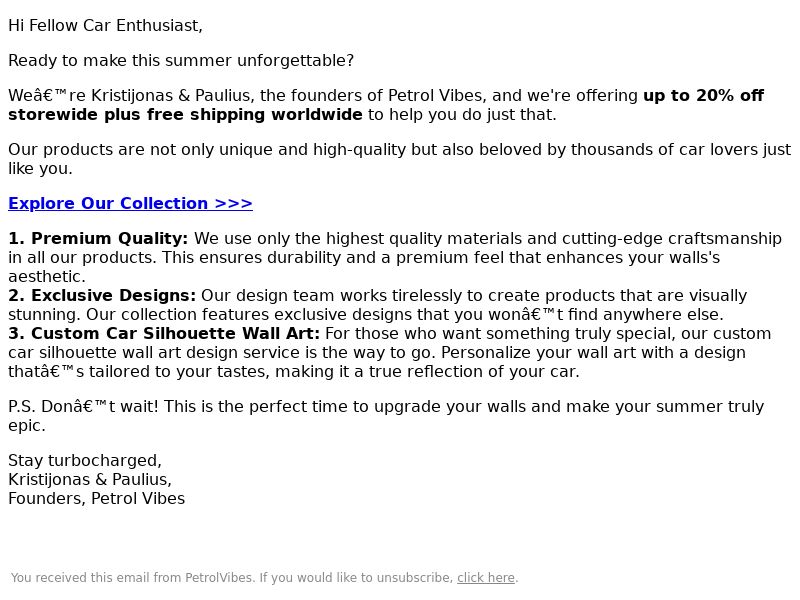Image resolution: width=800 pixels, height=600 pixels.
Task: Click the bold 'up to 20% off' text
Action: coord(704,95)
